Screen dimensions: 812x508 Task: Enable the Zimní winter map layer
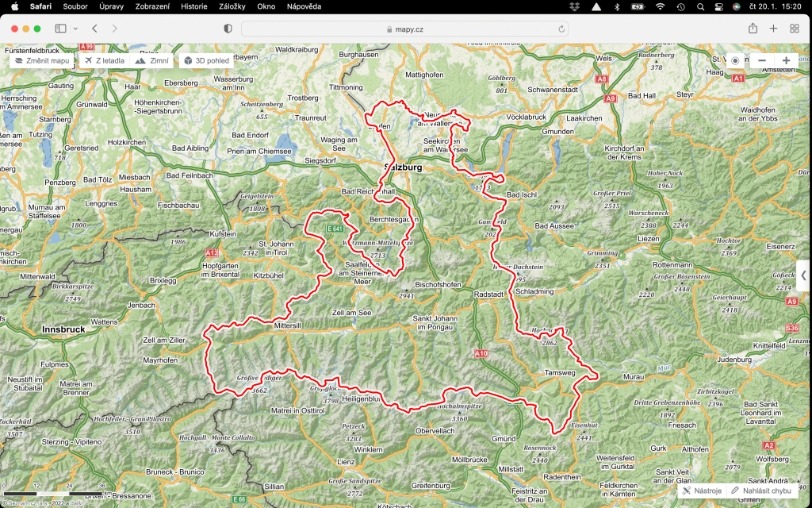[152, 60]
